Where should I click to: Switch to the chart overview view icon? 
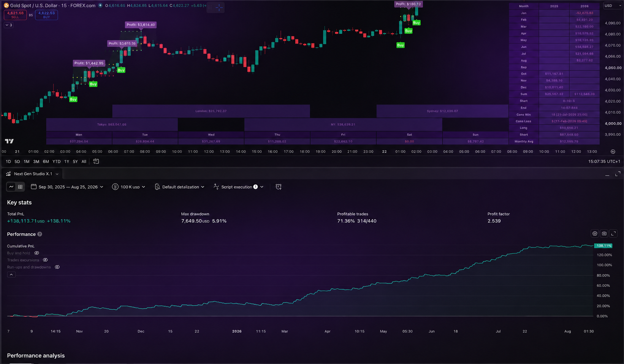pyautogui.click(x=11, y=187)
